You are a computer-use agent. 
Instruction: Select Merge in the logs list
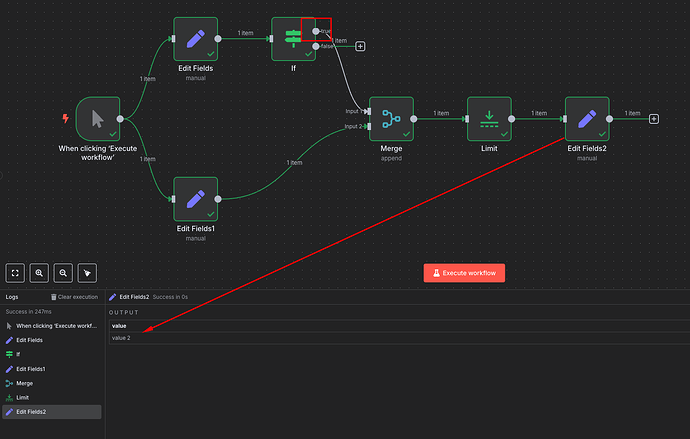(x=52, y=383)
